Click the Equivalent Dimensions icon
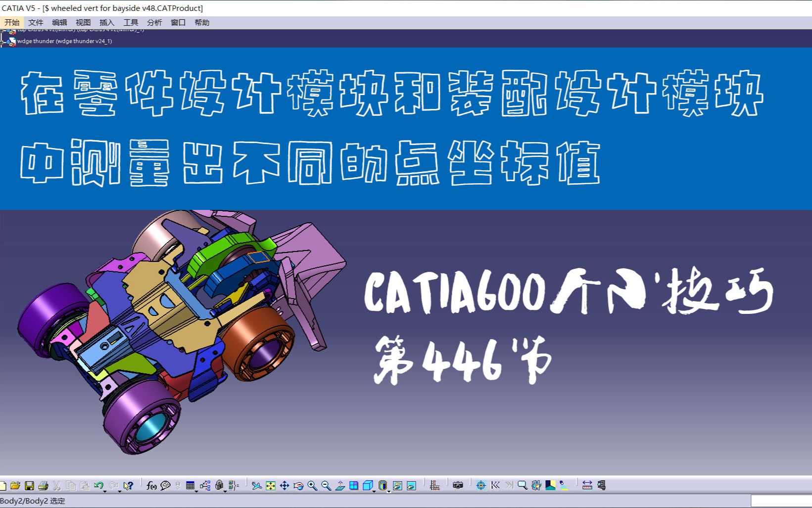Viewport: 812px width, 508px height. pos(234,486)
